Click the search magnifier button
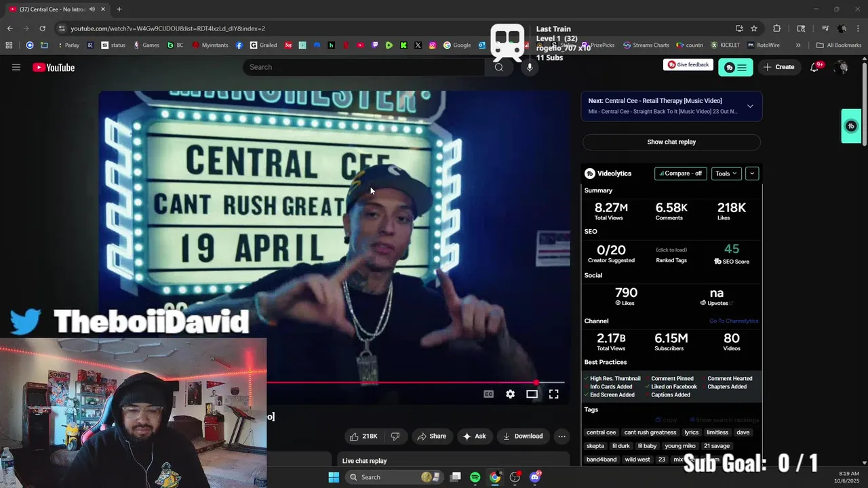 (x=499, y=67)
